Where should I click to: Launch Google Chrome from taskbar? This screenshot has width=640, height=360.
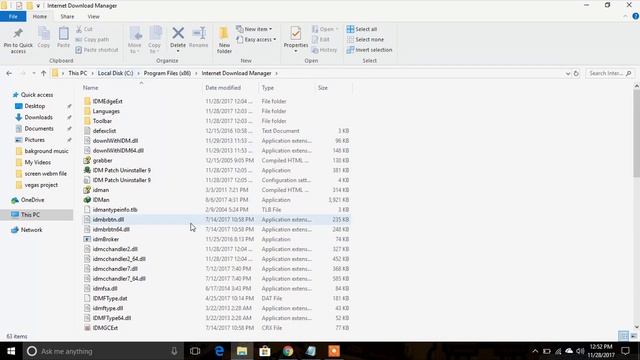click(288, 351)
